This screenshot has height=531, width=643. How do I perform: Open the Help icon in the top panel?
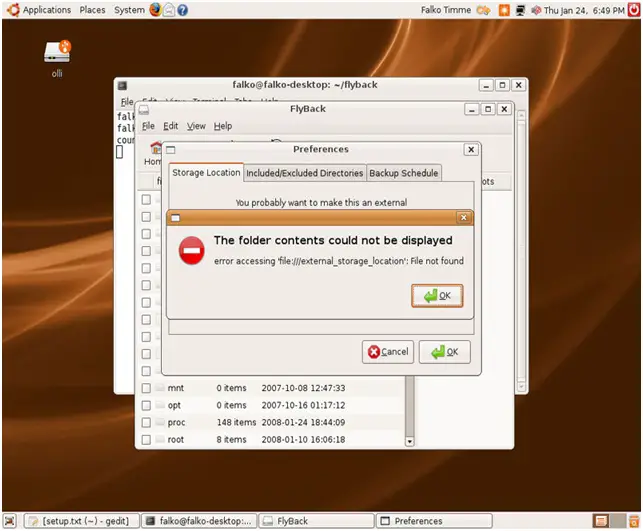coord(183,10)
